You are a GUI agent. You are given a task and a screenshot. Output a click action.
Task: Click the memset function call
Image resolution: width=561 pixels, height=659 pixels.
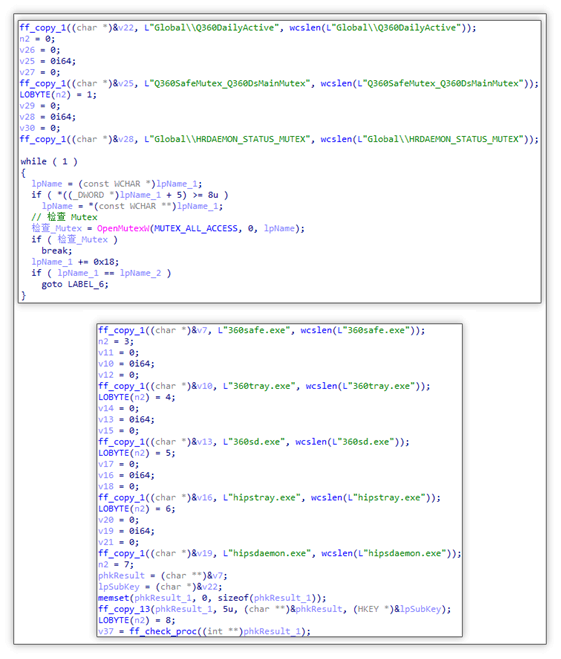[x=113, y=598]
